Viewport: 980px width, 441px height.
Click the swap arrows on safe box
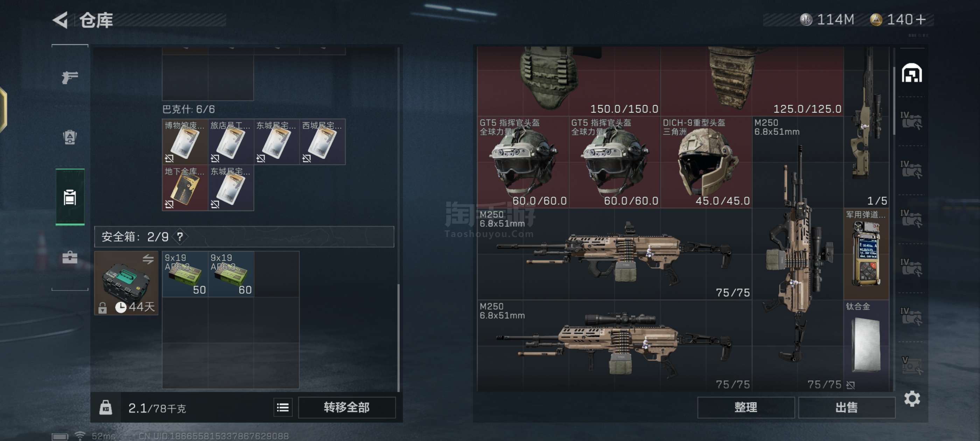(x=148, y=259)
